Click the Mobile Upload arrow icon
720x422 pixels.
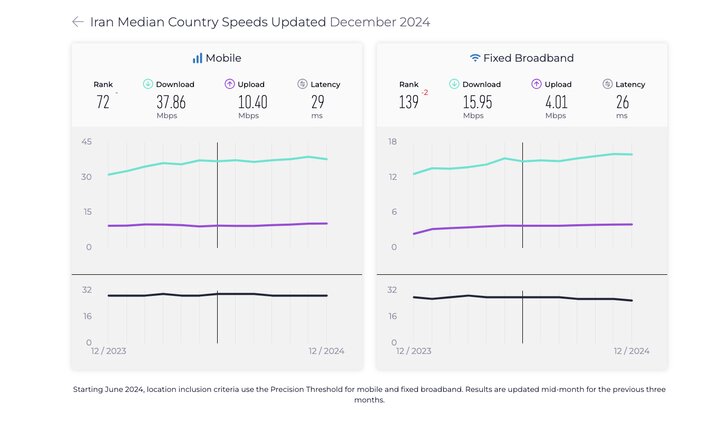pos(229,84)
